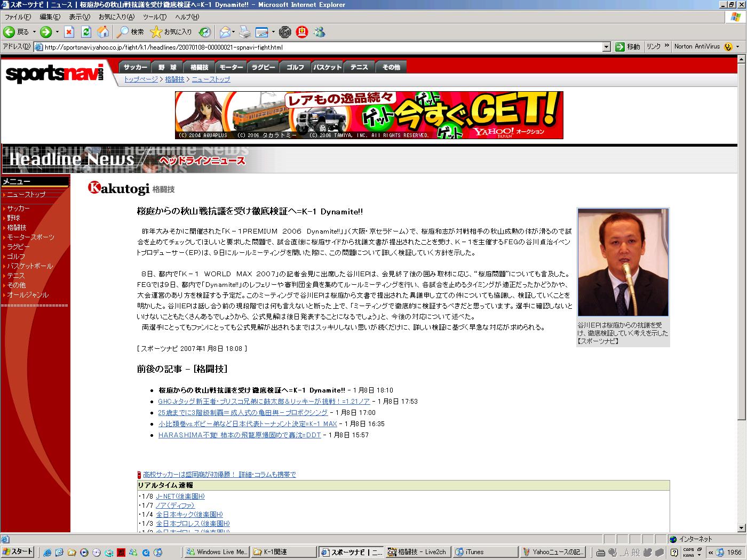Print the page with the printer icon
The image size is (747, 560).
coord(245,32)
